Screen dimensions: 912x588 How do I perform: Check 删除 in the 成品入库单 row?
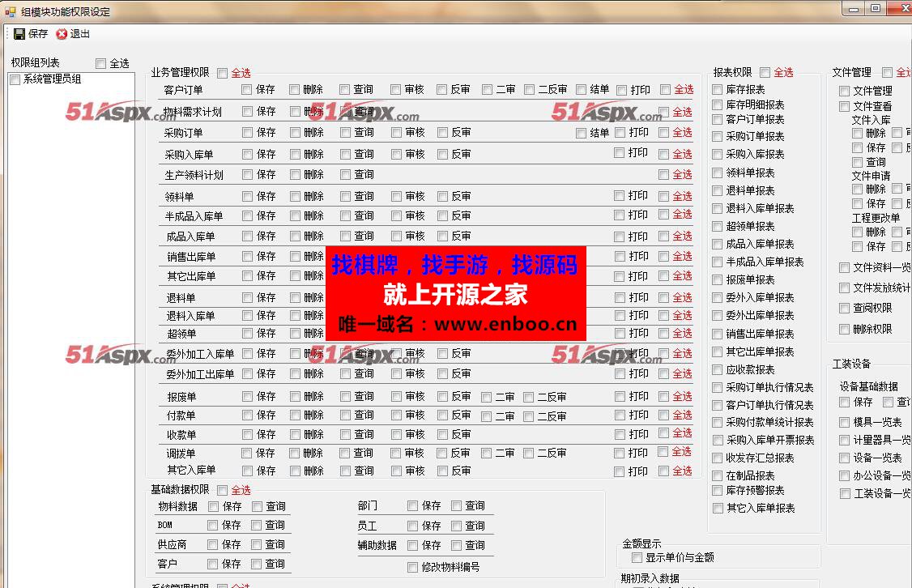(296, 236)
